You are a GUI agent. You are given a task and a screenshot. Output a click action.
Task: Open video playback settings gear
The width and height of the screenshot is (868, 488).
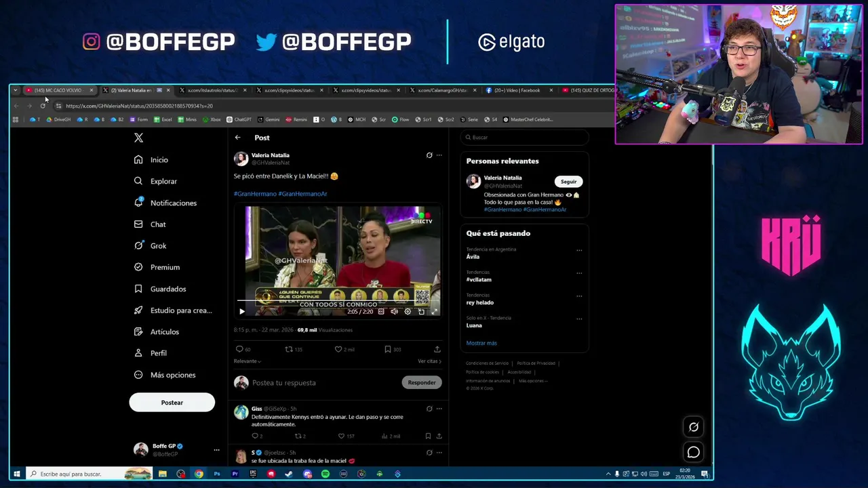coord(408,312)
